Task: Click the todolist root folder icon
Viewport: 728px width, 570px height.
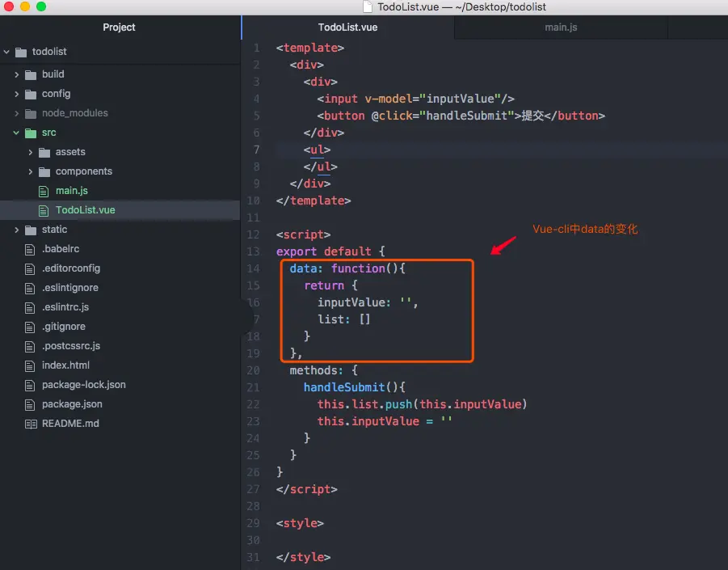Action: (x=21, y=52)
